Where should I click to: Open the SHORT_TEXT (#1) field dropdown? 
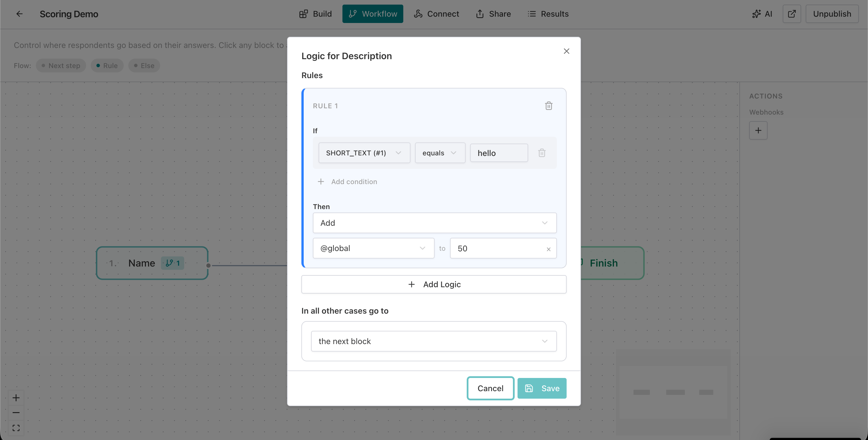(x=364, y=153)
